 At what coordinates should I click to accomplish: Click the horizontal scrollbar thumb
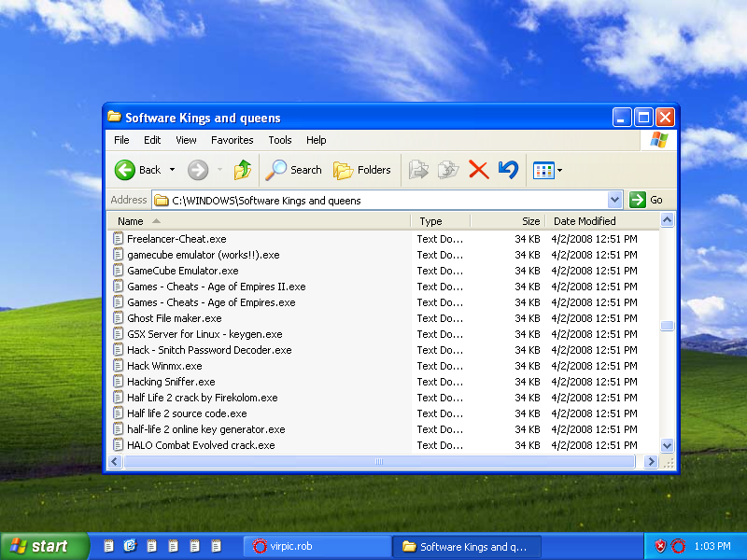point(379,461)
